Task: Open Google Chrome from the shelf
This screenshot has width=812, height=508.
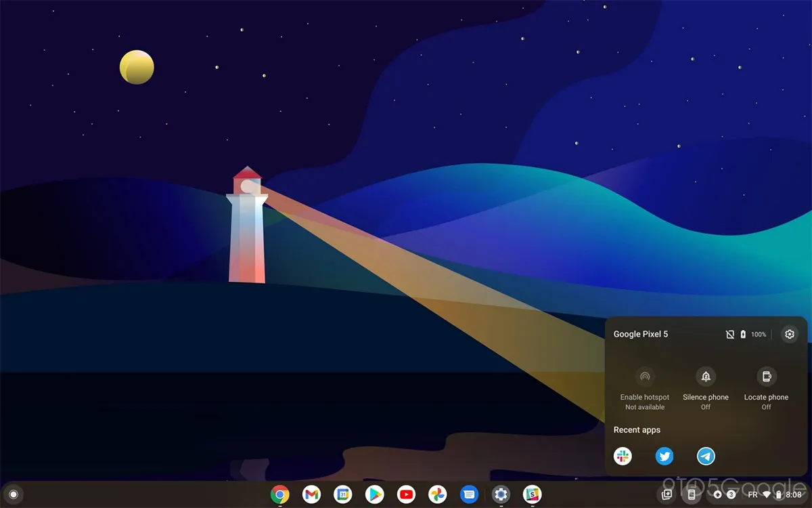Action: click(280, 494)
